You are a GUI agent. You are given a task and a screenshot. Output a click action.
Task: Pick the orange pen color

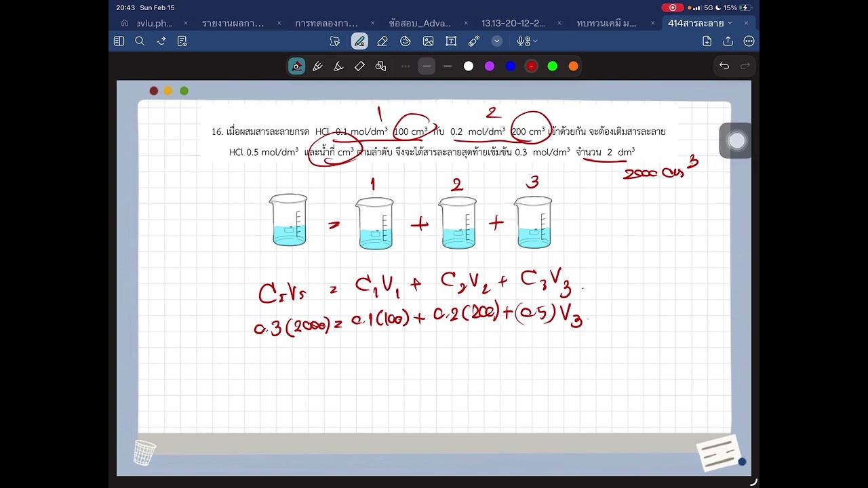(574, 66)
